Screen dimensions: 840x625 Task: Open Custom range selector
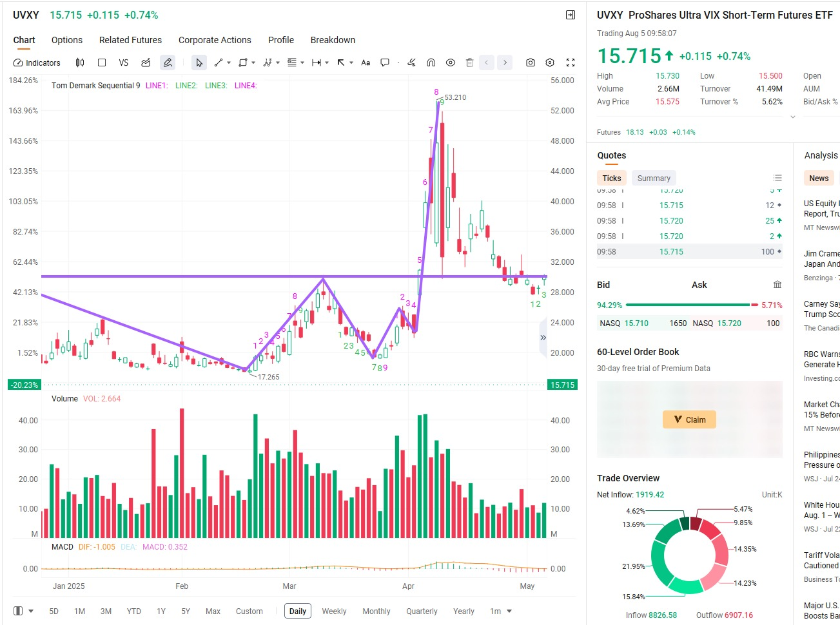click(x=249, y=611)
